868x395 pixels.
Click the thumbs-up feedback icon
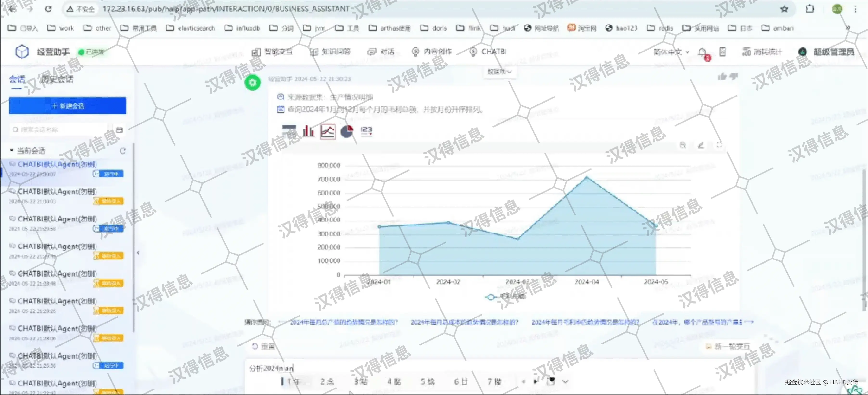tap(722, 77)
